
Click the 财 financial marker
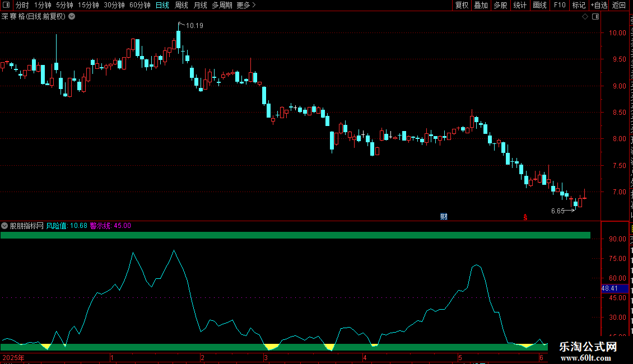[444, 217]
